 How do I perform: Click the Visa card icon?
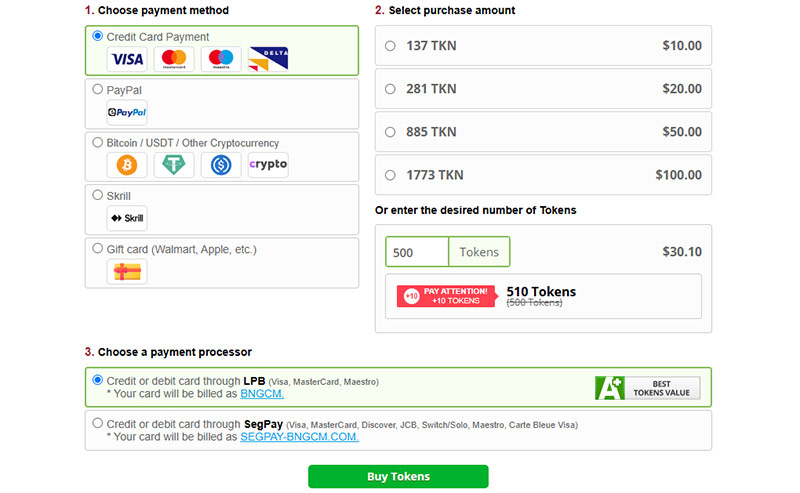(127, 59)
